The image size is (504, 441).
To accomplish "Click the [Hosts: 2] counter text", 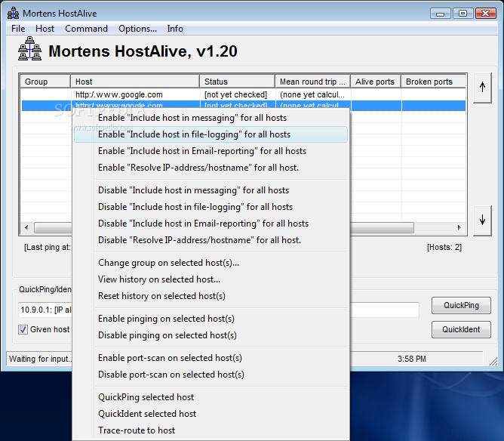I will tap(444, 247).
